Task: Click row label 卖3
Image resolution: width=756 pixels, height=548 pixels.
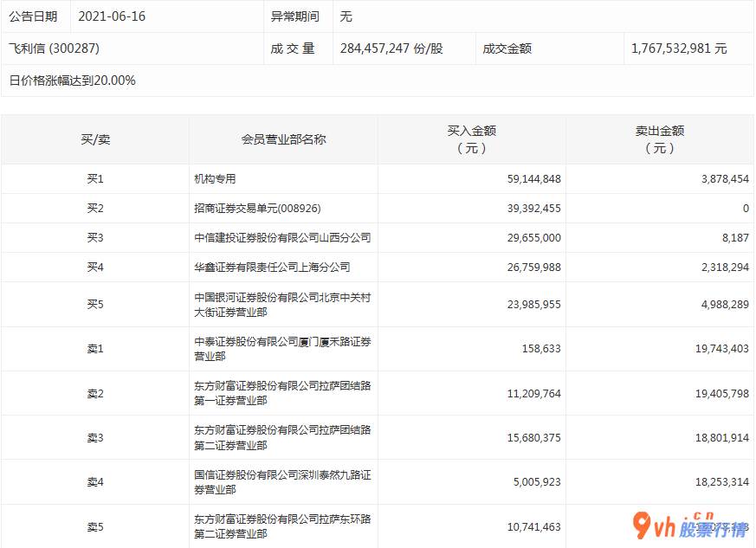Action: coord(95,438)
